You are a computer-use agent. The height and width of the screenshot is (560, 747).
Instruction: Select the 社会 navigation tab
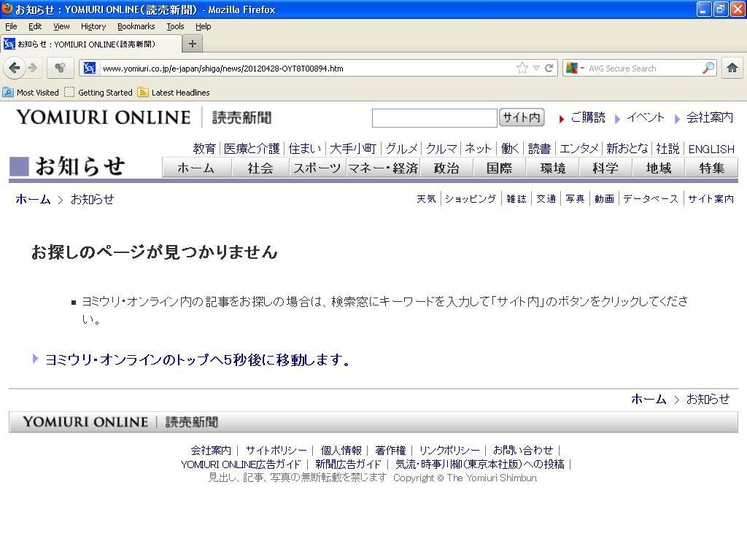260,168
